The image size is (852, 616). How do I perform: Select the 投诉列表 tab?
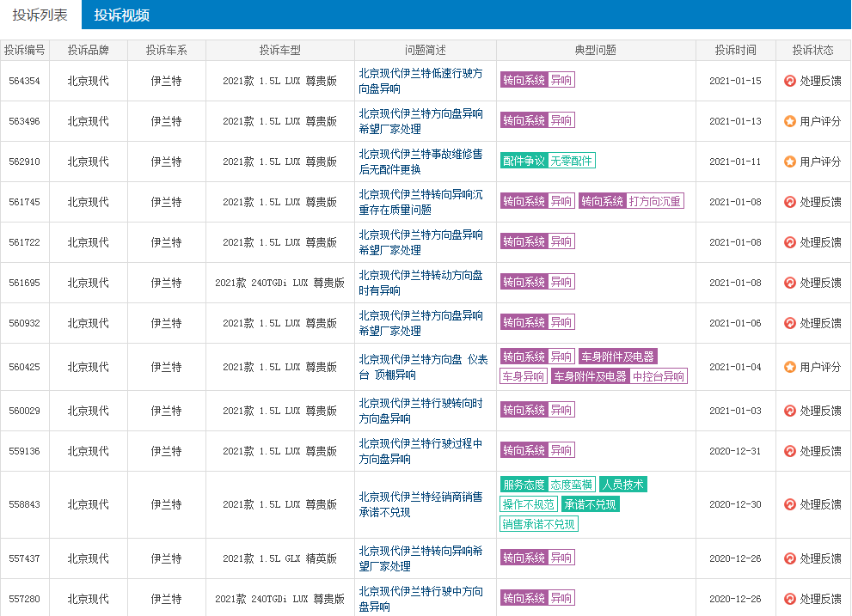[40, 15]
